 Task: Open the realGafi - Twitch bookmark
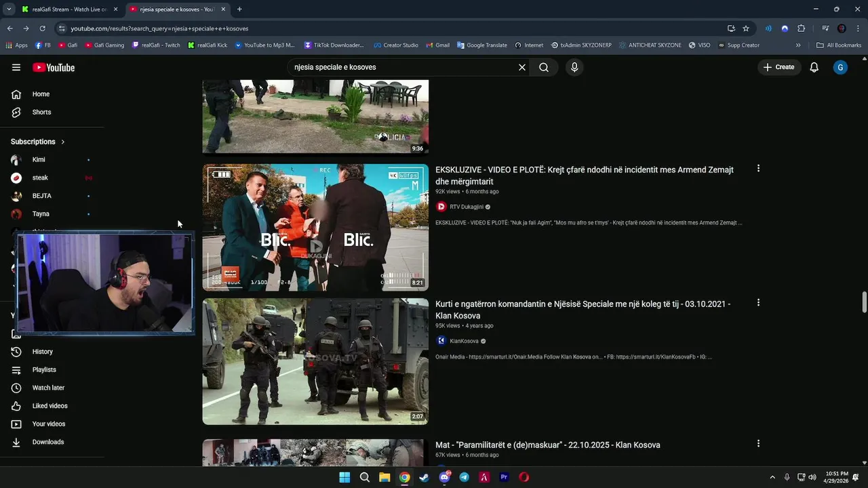tap(156, 45)
